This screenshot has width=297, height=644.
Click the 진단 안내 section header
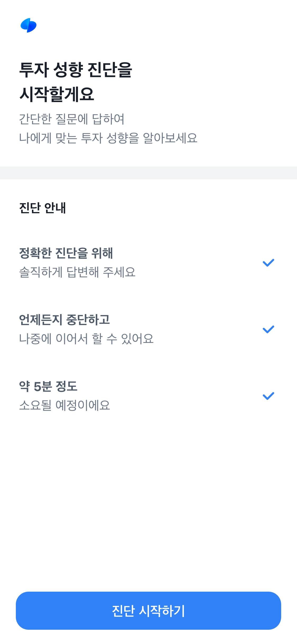click(x=43, y=208)
